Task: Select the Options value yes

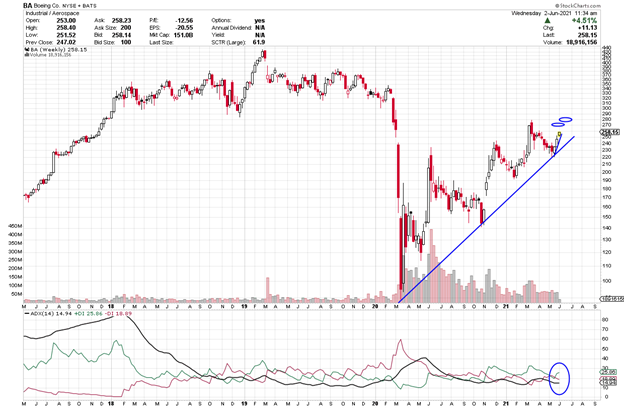Action: [259, 20]
